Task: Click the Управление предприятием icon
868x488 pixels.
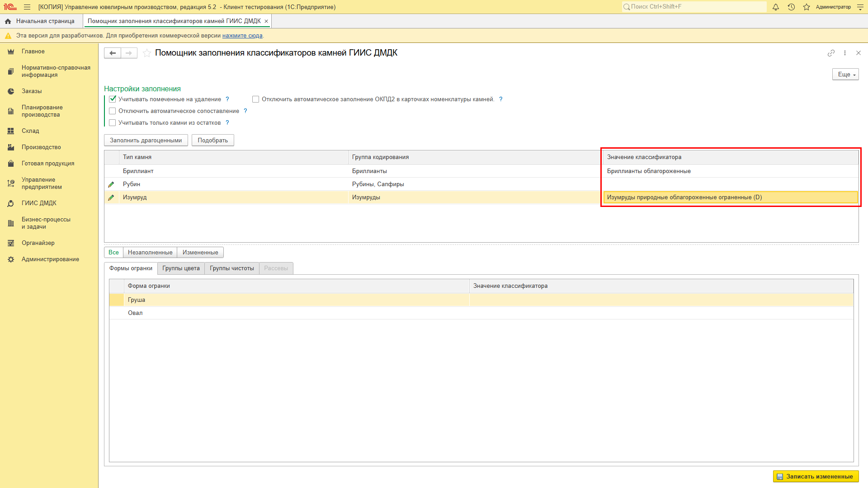Action: [11, 183]
